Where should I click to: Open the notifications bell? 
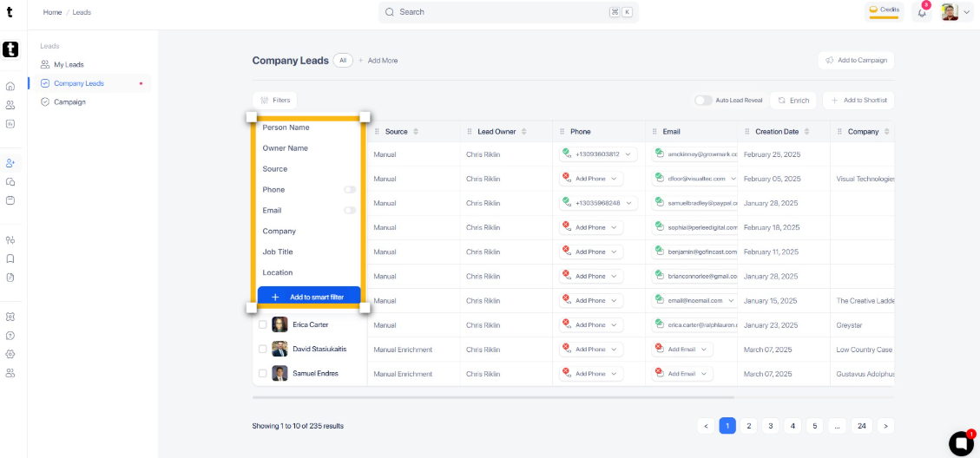click(922, 12)
